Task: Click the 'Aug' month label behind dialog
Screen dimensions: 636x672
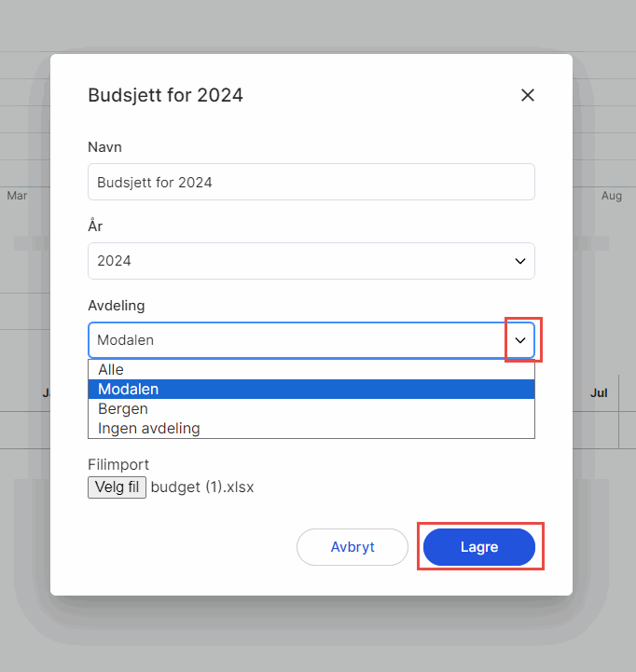Action: (612, 196)
